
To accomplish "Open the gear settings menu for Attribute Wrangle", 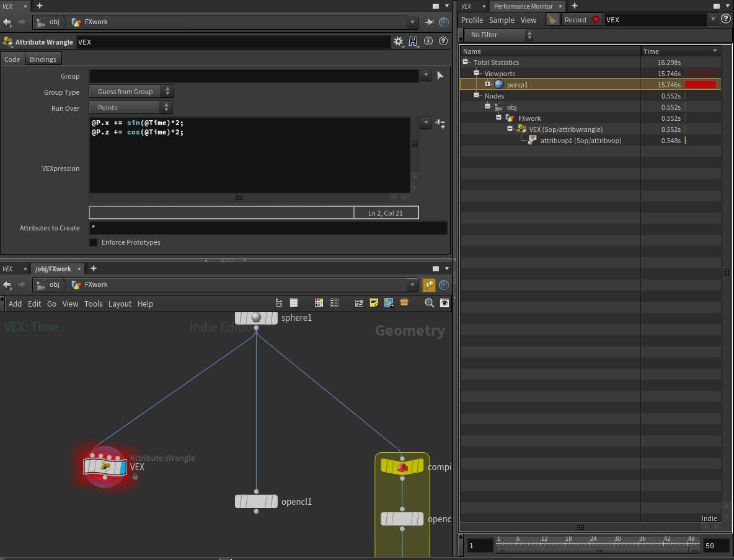I will tap(398, 42).
